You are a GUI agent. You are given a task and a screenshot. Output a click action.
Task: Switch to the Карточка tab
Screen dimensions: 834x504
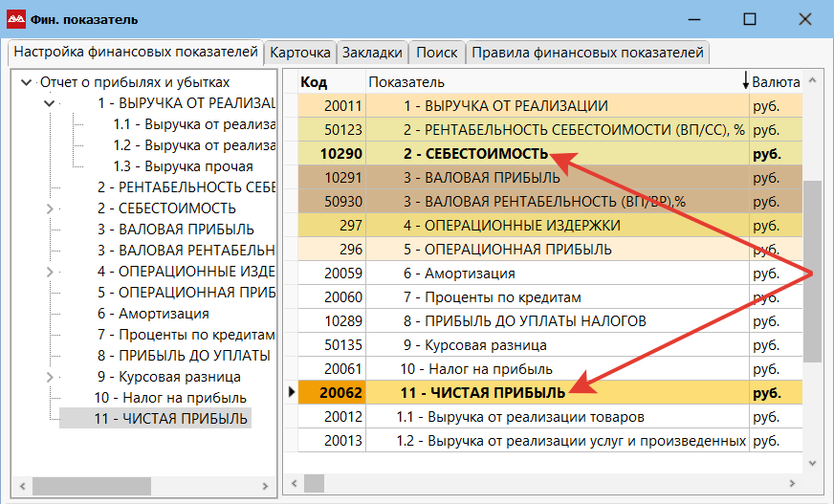coord(300,53)
